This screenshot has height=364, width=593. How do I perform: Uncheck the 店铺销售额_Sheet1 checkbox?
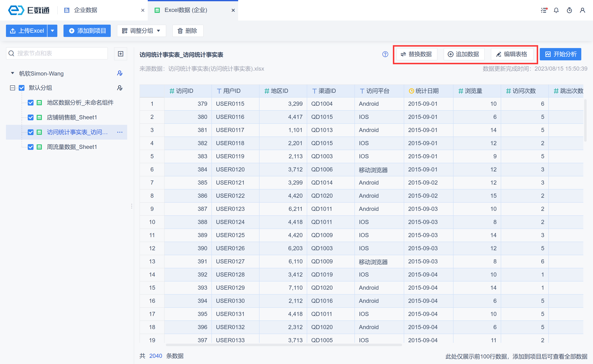(x=31, y=117)
